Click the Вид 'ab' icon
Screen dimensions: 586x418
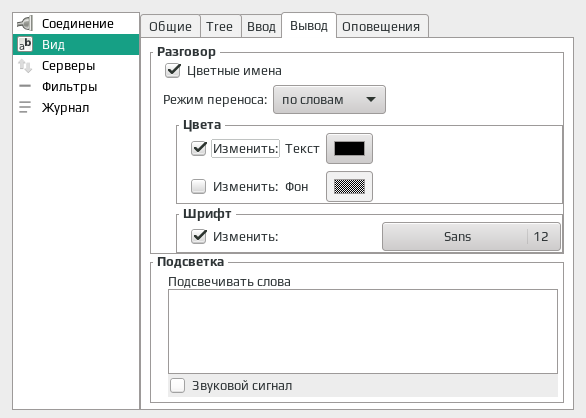tap(25, 44)
